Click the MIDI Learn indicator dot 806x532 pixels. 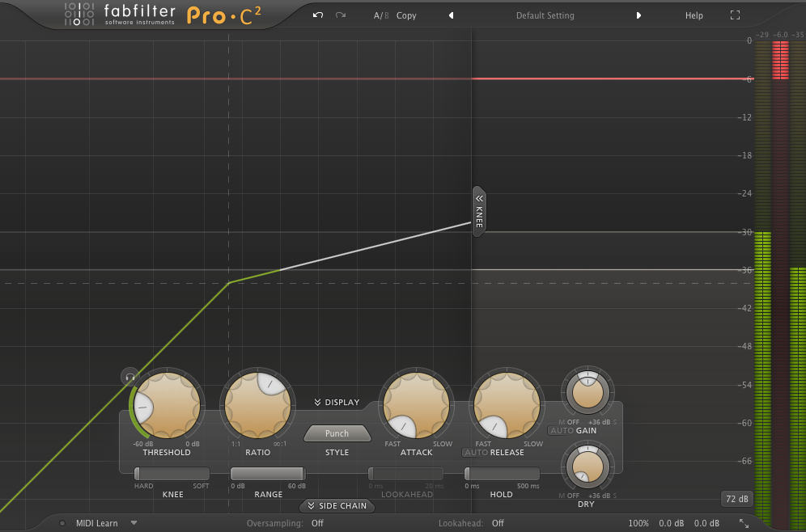point(62,523)
